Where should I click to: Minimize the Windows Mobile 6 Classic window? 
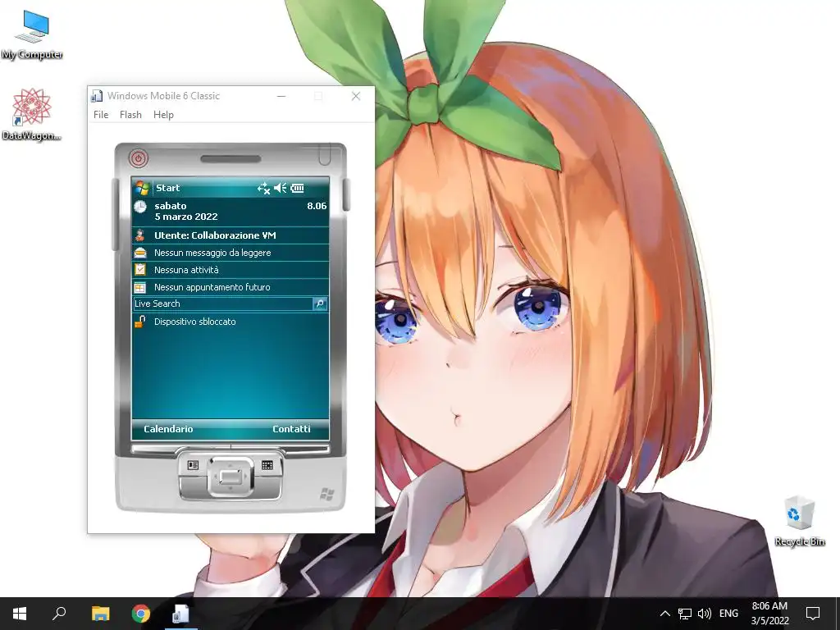coord(281,96)
